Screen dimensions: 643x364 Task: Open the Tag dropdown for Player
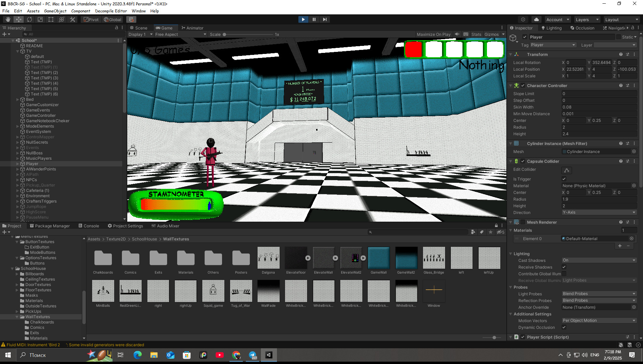coord(553,45)
